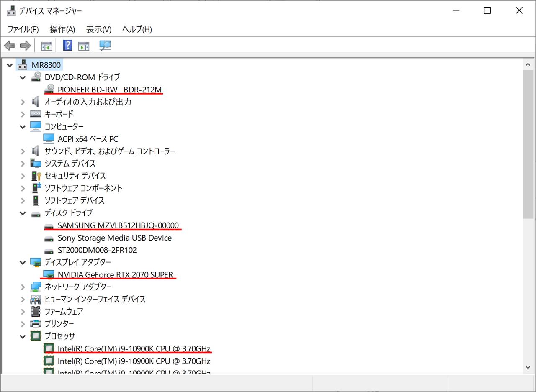Image resolution: width=536 pixels, height=392 pixels.
Task: Maximize the デバイス マネージャー window
Action: coord(487,11)
